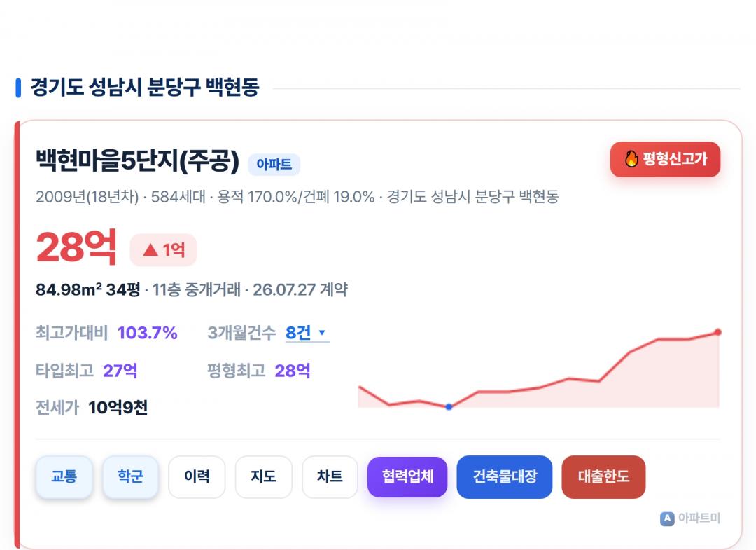Toggle the 학군 filter chip
Screen dimensions: 756x550
pyautogui.click(x=130, y=476)
